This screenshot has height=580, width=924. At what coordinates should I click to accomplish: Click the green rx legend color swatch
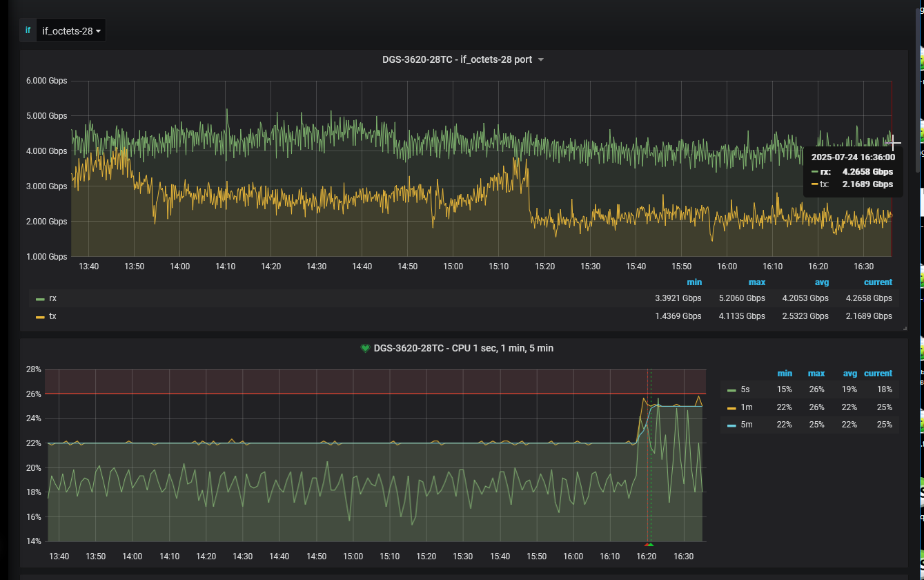click(x=40, y=299)
